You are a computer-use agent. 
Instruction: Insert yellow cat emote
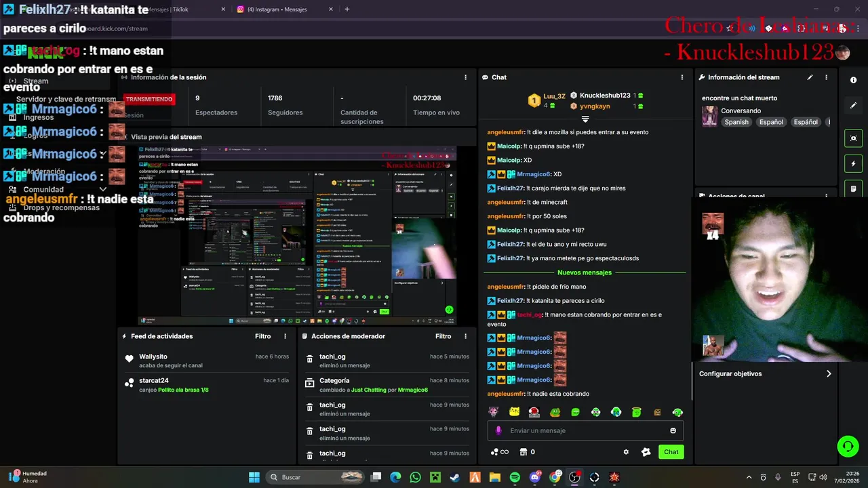tap(514, 412)
